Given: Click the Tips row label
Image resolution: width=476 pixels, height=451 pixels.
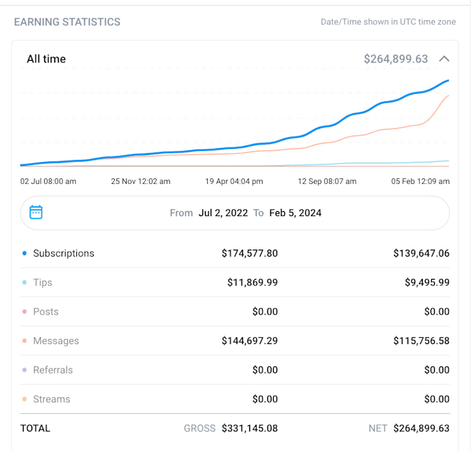Looking at the screenshot, I should pos(43,282).
